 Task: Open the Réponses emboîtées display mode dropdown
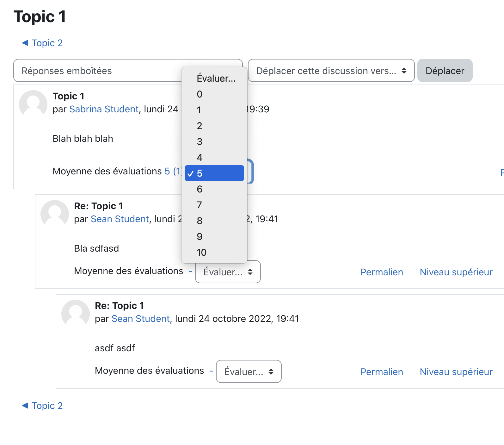click(97, 71)
